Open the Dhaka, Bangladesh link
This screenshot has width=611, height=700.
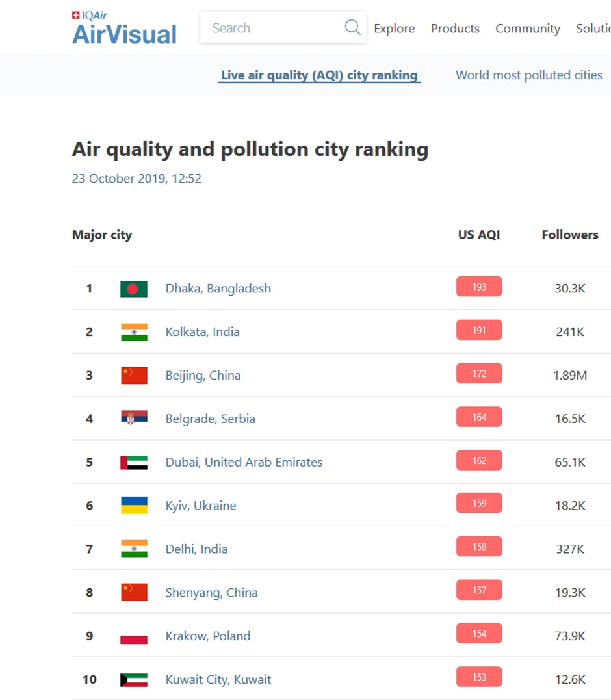pos(218,289)
